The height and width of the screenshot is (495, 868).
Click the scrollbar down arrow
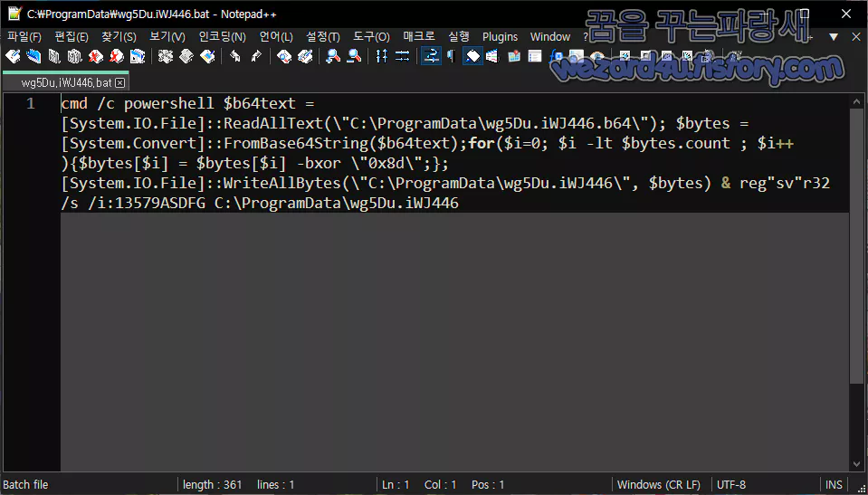point(856,464)
